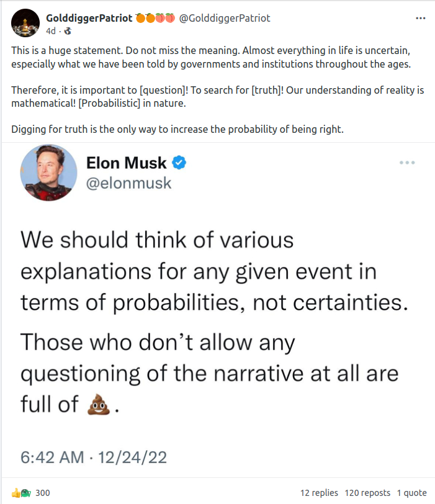Click the @elonmusk handle in the image
This screenshot has width=435, height=504.
(129, 184)
